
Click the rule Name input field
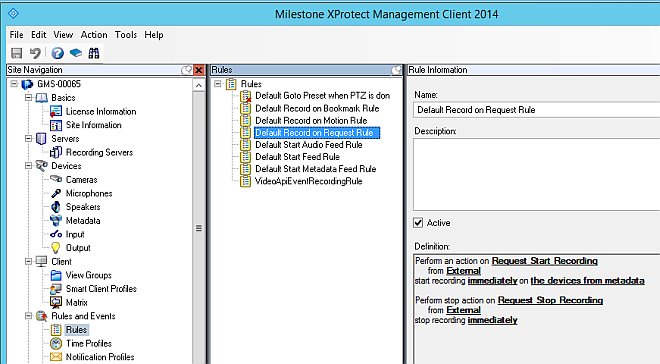(x=536, y=110)
